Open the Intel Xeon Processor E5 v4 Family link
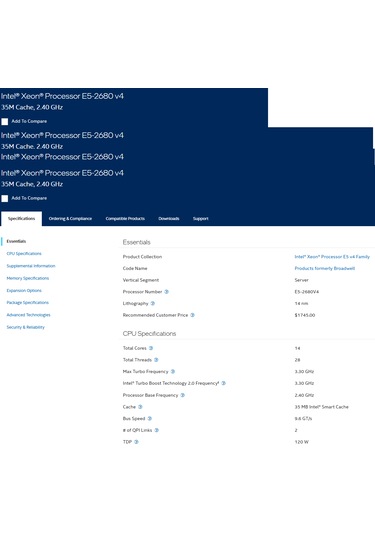 click(x=332, y=257)
